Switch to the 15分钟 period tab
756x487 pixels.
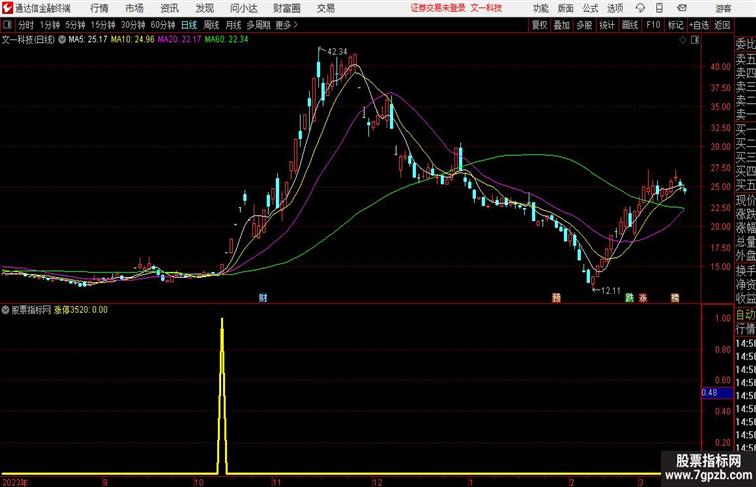coord(103,25)
